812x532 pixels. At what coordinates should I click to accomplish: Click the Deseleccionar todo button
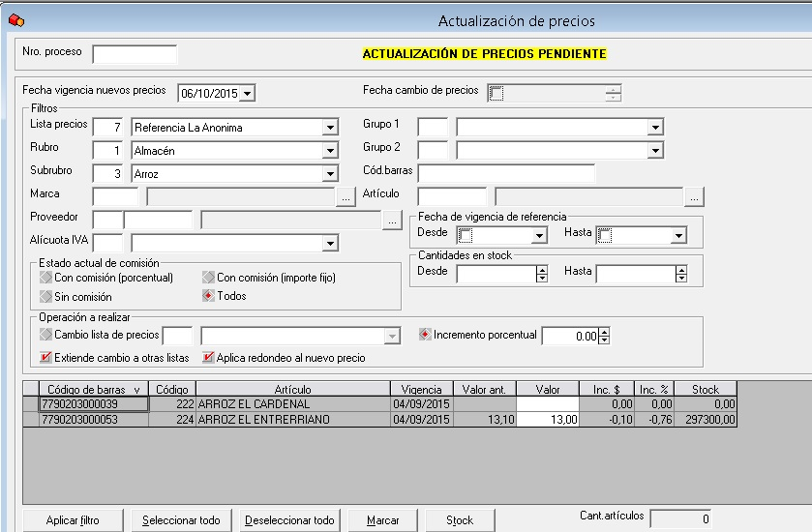pyautogui.click(x=289, y=520)
